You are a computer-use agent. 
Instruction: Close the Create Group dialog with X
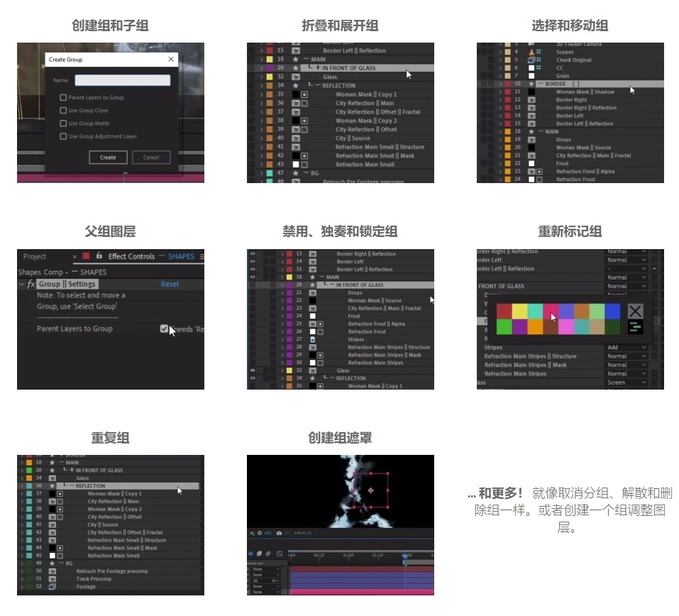171,60
